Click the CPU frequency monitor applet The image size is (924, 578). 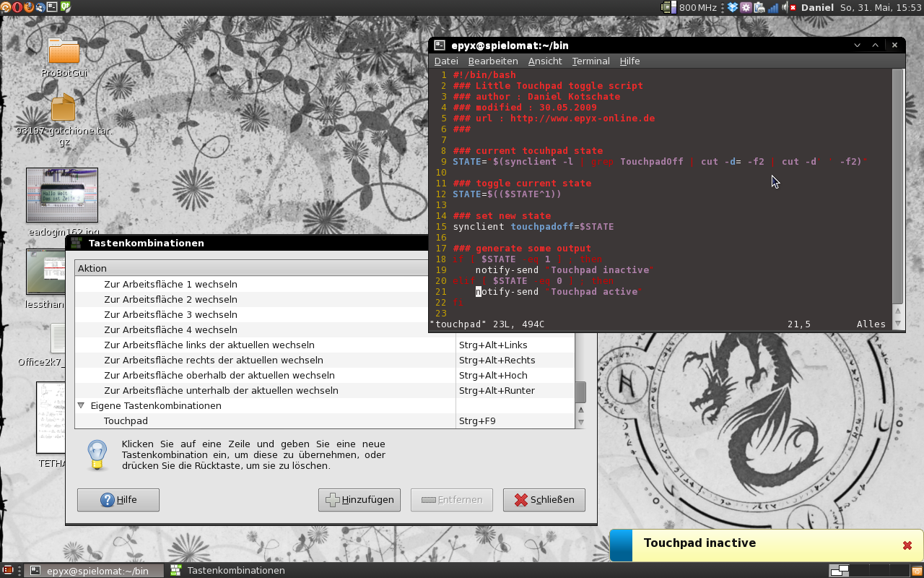(x=689, y=7)
